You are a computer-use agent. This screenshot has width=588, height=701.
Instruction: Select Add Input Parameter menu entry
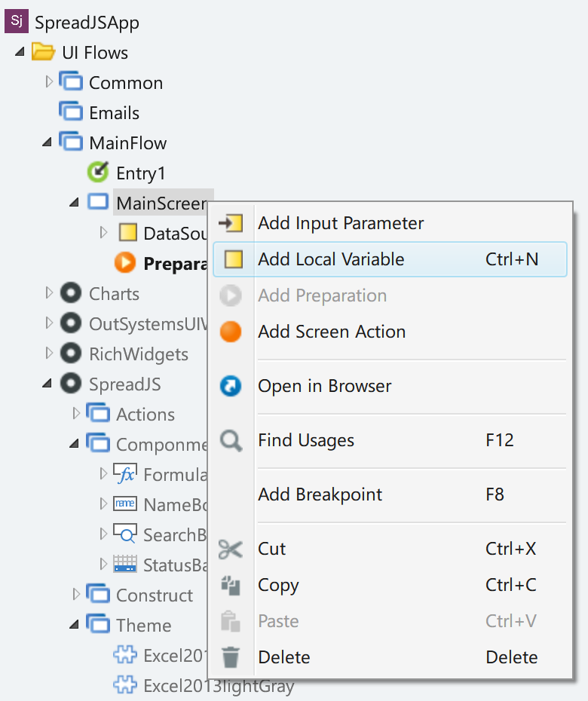(x=390, y=223)
